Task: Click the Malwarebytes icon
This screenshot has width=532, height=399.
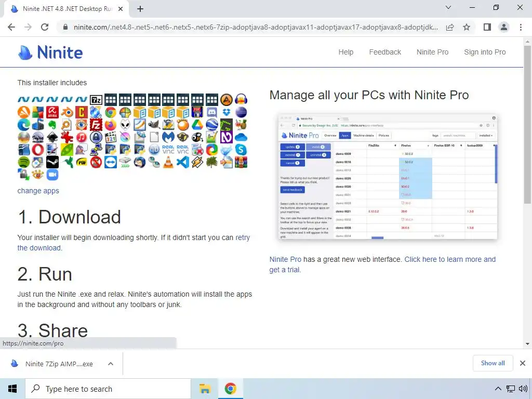Action: pyautogui.click(x=168, y=137)
